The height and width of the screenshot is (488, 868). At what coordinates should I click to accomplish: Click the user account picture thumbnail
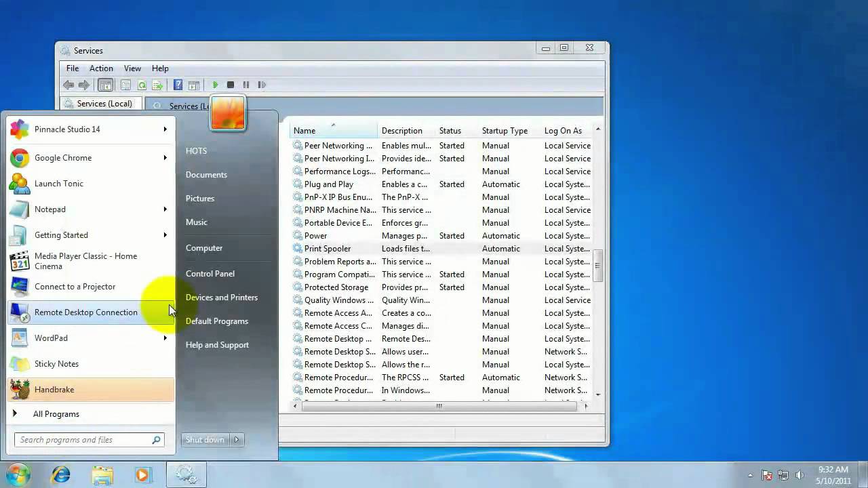(x=228, y=113)
